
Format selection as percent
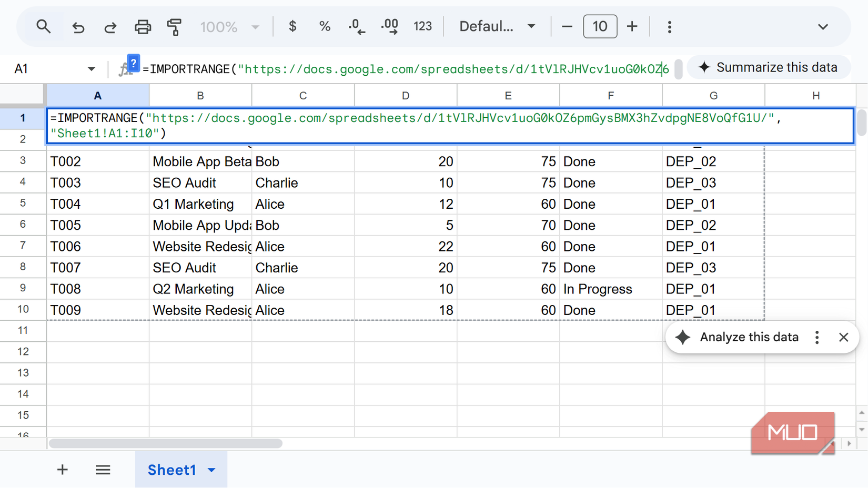325,26
